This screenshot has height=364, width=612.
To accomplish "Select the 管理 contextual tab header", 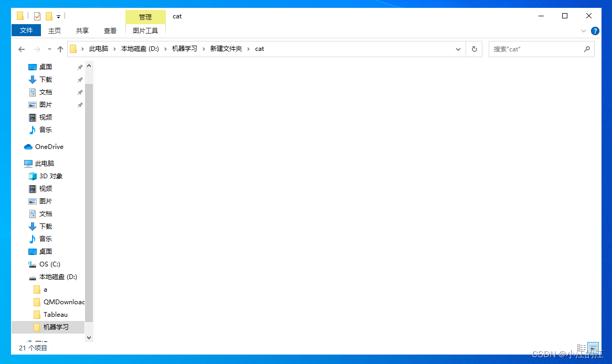I will pyautogui.click(x=145, y=17).
